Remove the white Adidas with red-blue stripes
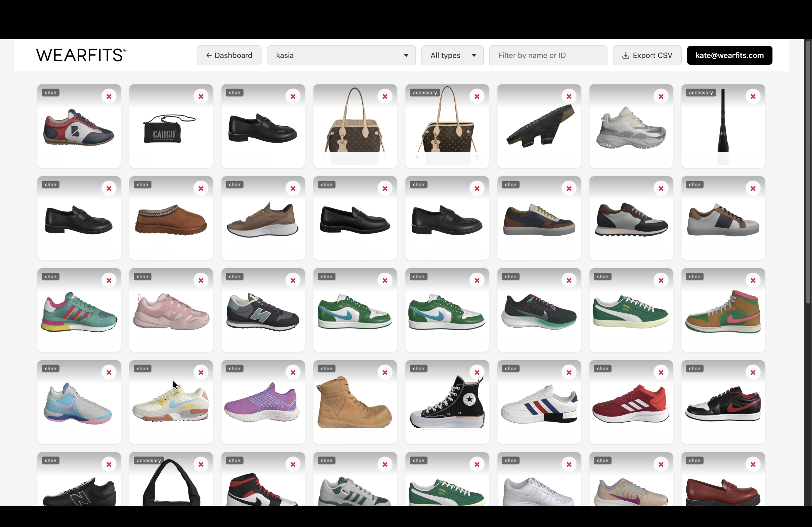812x527 pixels. click(569, 373)
